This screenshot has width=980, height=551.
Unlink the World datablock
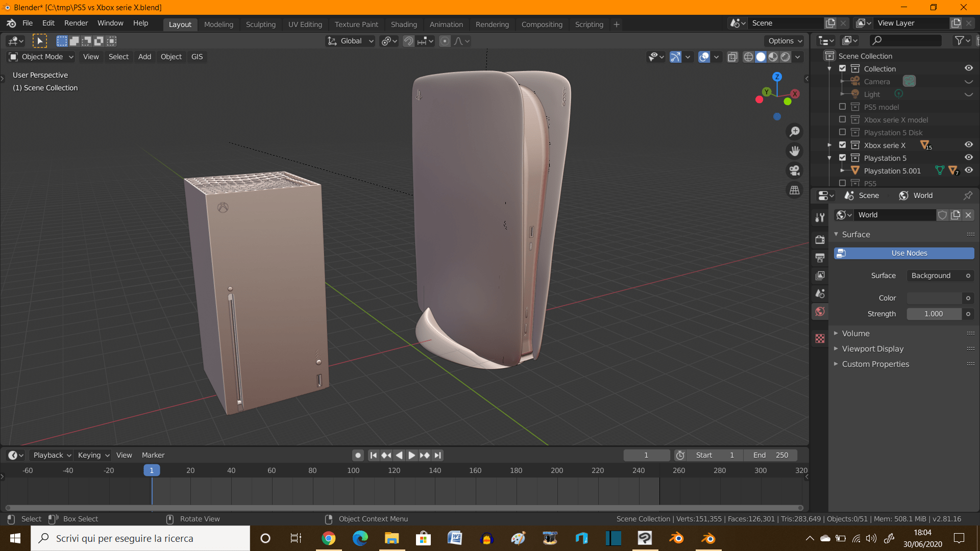tap(968, 215)
